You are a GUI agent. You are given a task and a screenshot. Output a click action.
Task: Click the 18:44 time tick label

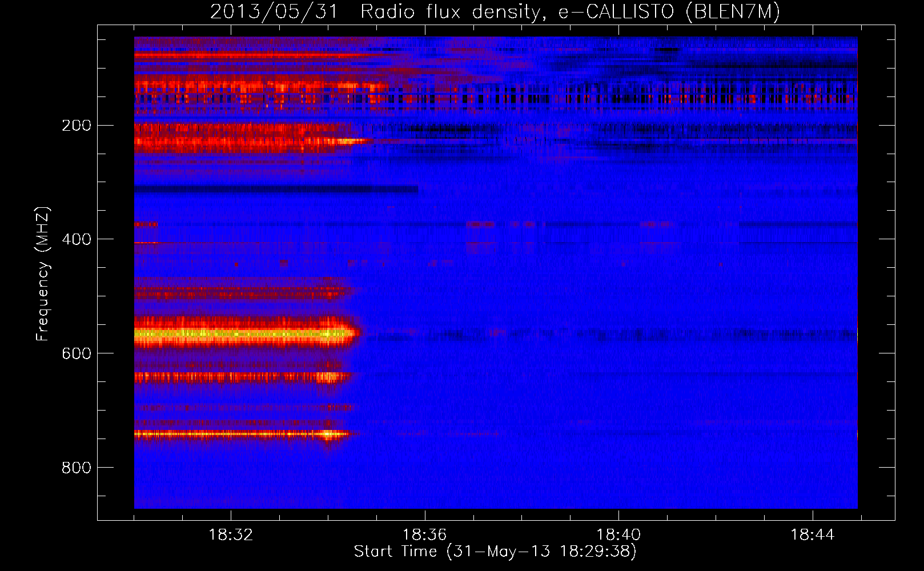click(812, 535)
